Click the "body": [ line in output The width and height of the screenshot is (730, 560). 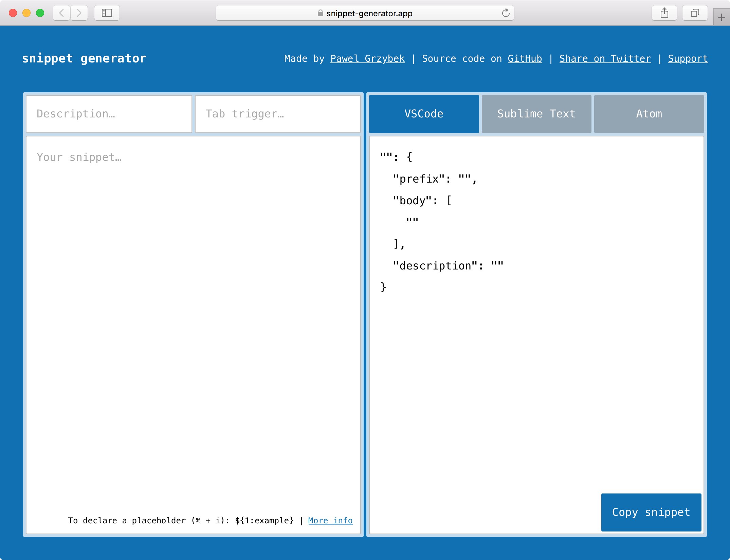(x=422, y=201)
